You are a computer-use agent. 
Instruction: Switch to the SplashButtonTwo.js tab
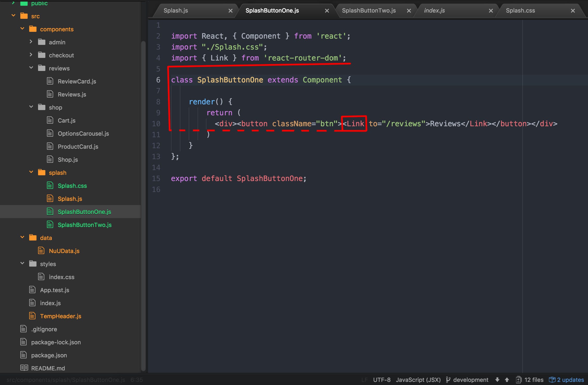[x=369, y=11]
